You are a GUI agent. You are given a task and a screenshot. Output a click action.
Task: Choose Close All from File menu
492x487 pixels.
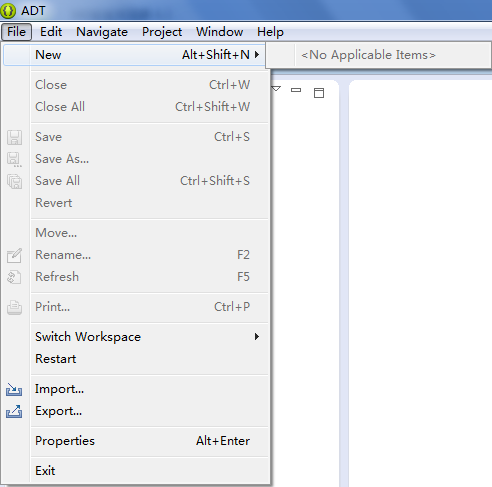[x=136, y=107]
